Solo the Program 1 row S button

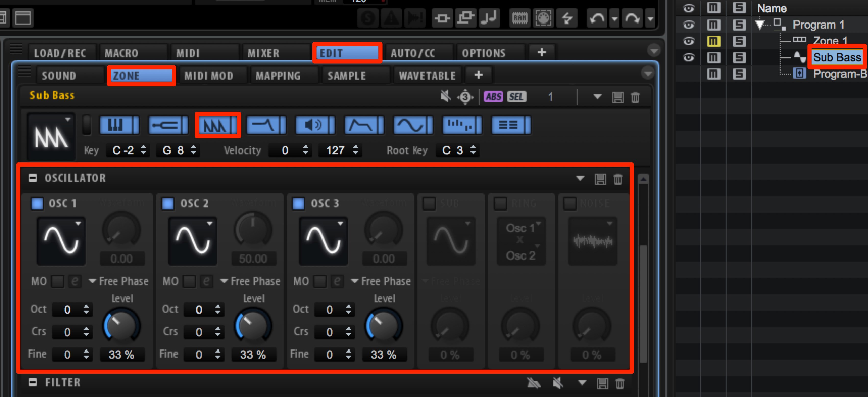coord(739,25)
